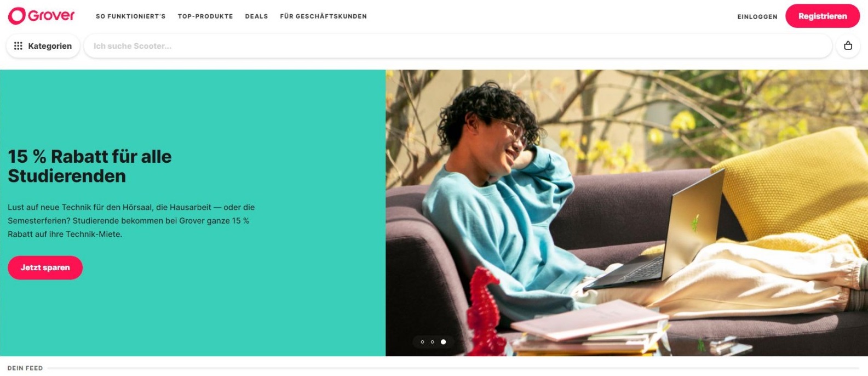Focus the 'Ich suche Scooter...' search field
The width and height of the screenshot is (868, 376).
458,46
